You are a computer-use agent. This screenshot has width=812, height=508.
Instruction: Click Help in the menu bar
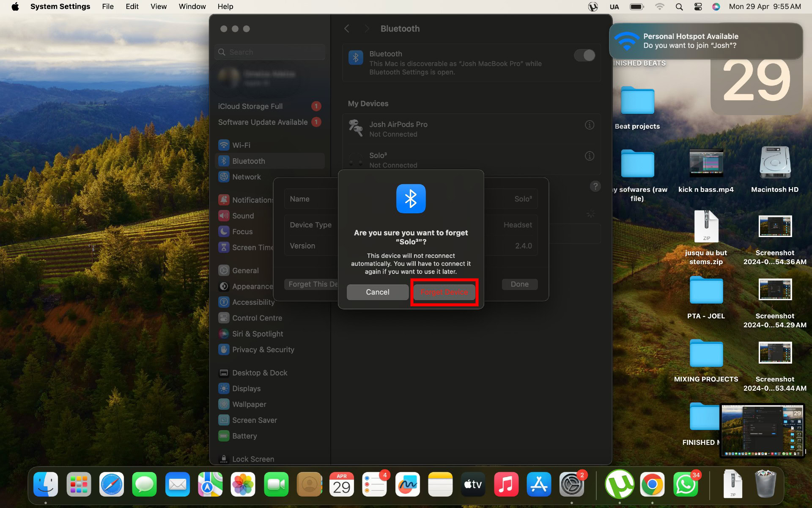225,6
